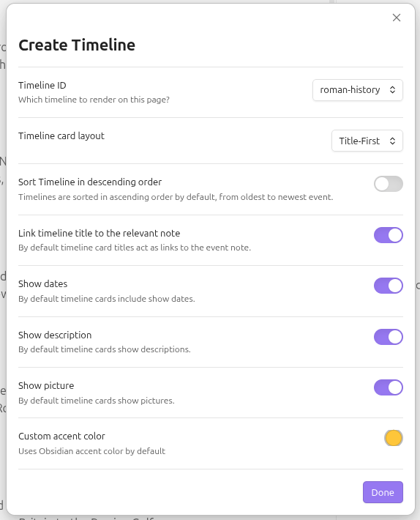The image size is (420, 520).
Task: Click 'Link timeline title to the relevant note' label
Action: [99, 234]
